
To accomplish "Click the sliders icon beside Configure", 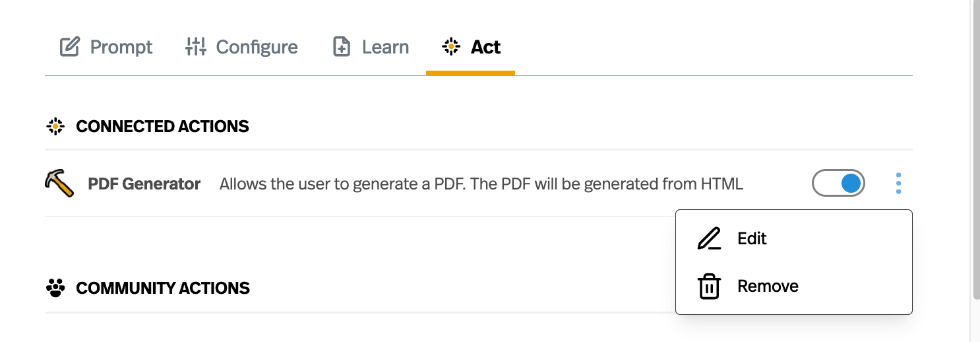I will click(x=196, y=47).
